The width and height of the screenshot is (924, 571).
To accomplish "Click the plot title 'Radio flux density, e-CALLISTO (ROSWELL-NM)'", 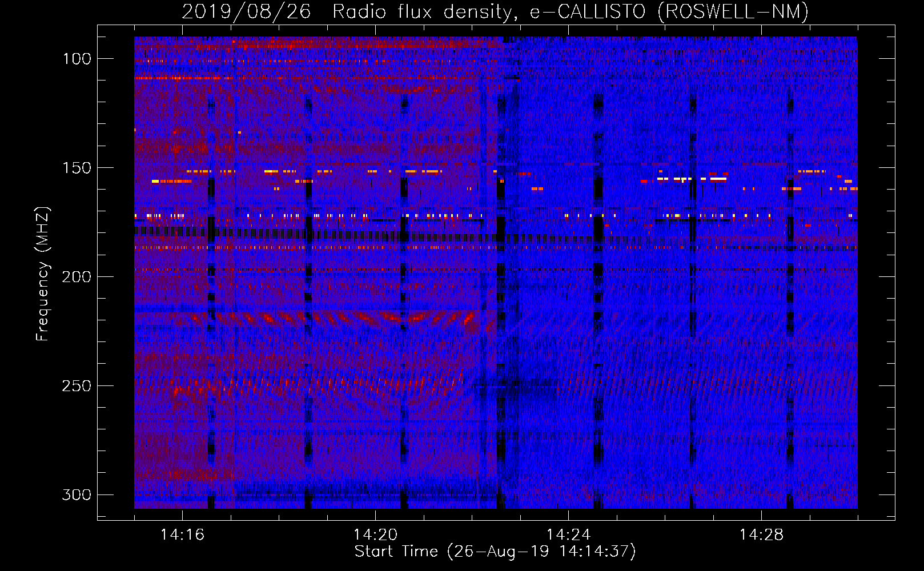I will pyautogui.click(x=571, y=12).
